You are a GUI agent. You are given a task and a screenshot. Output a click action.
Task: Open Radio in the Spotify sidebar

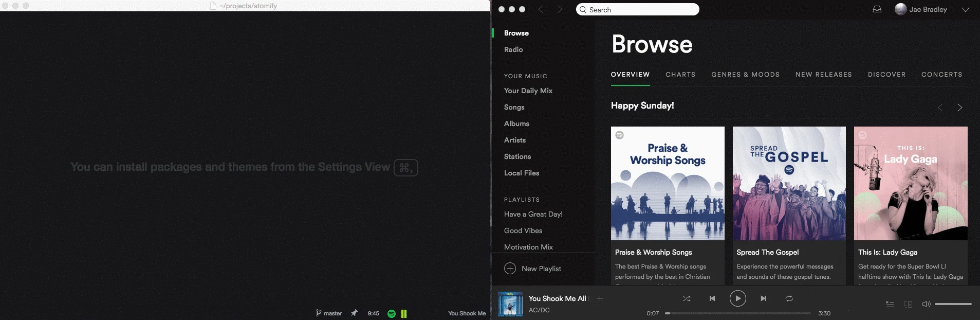pos(513,49)
